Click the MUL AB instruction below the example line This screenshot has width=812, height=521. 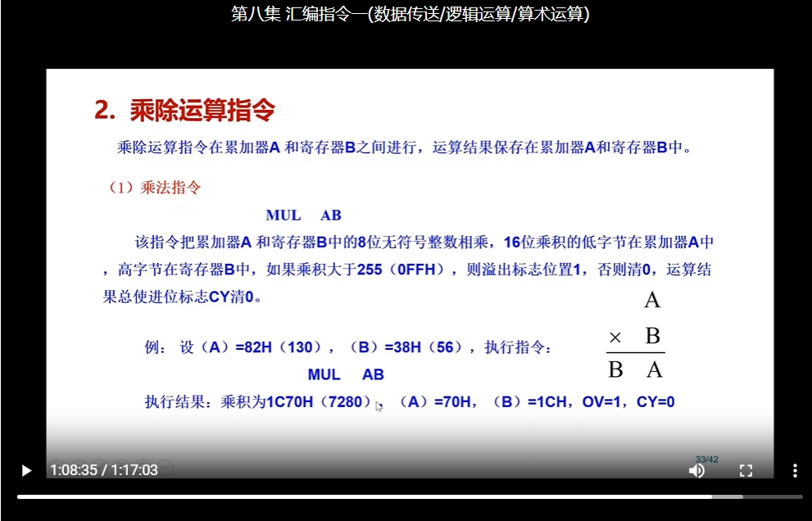tap(346, 374)
